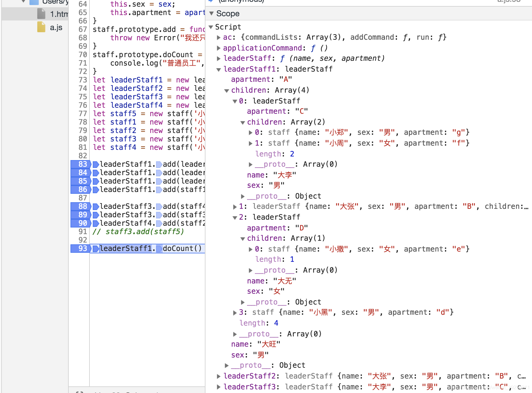532x393 pixels.
Task: Expand __proto__ Object under name 大旺
Action: pyautogui.click(x=227, y=366)
